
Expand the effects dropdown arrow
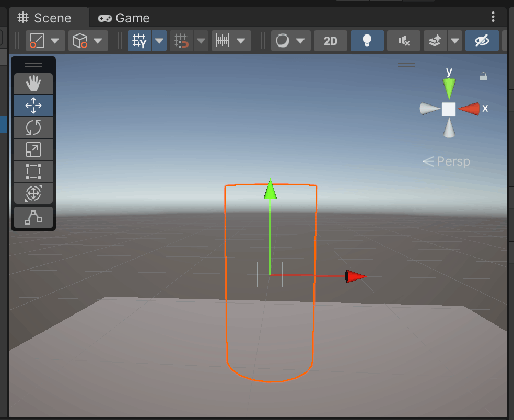pos(454,41)
